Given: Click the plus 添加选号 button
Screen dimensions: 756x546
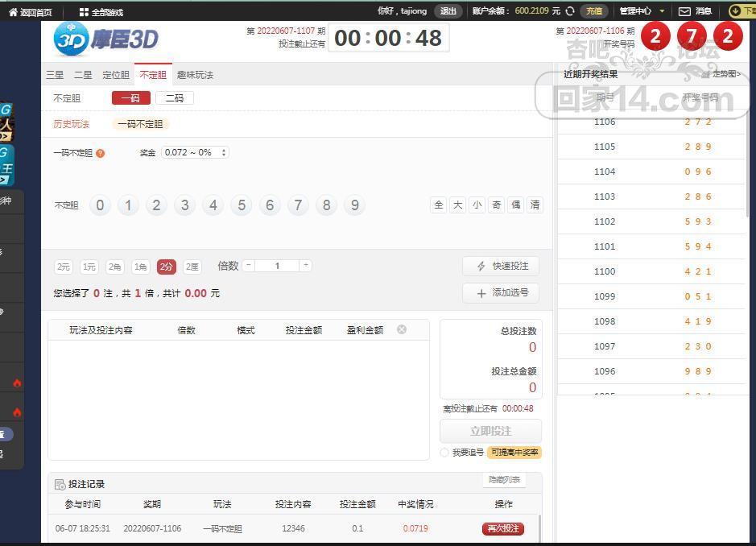Looking at the screenshot, I should [501, 293].
